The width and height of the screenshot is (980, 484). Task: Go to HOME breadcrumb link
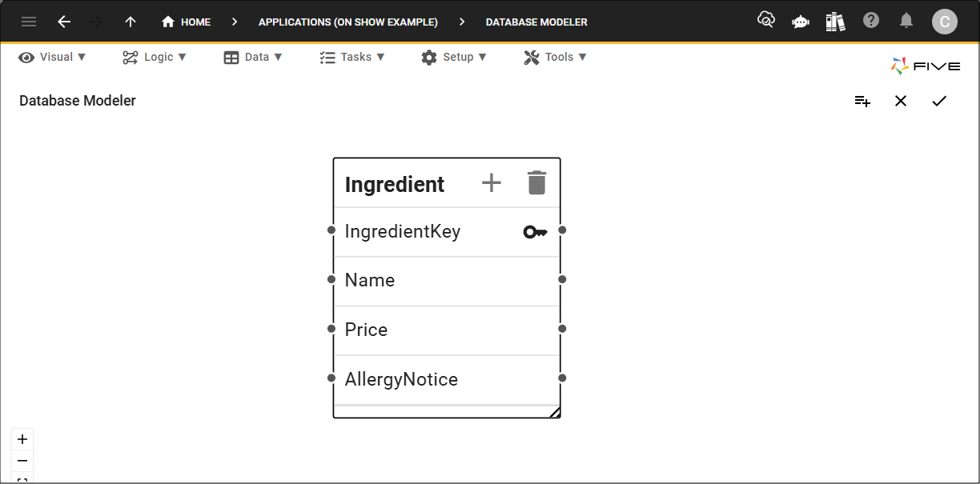pyautogui.click(x=187, y=22)
